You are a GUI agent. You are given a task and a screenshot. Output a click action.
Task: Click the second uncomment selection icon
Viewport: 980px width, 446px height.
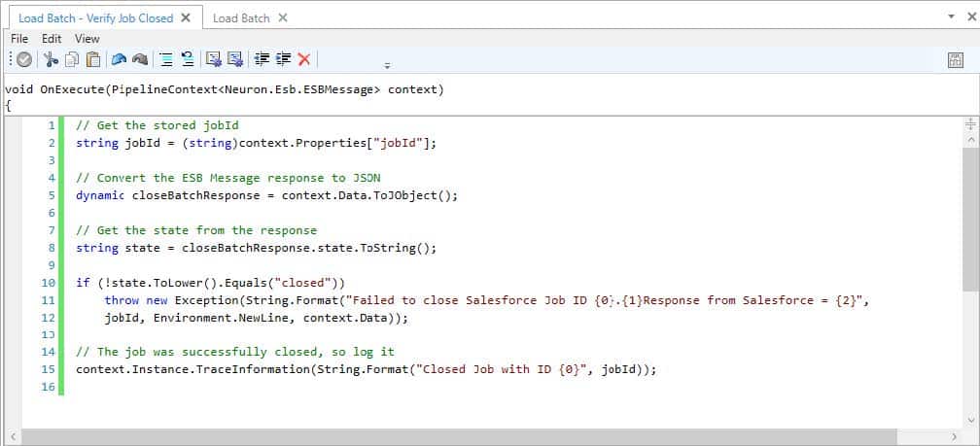(235, 59)
